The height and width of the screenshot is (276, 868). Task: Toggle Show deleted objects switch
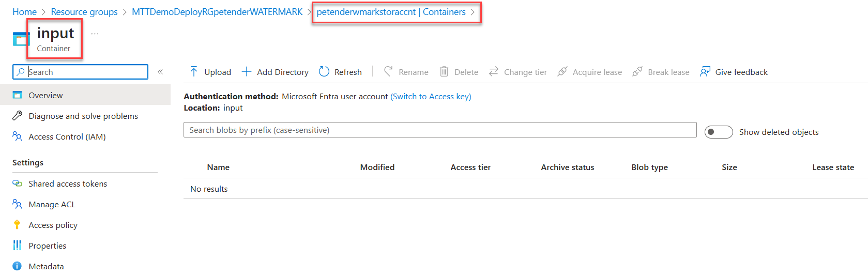click(x=719, y=132)
